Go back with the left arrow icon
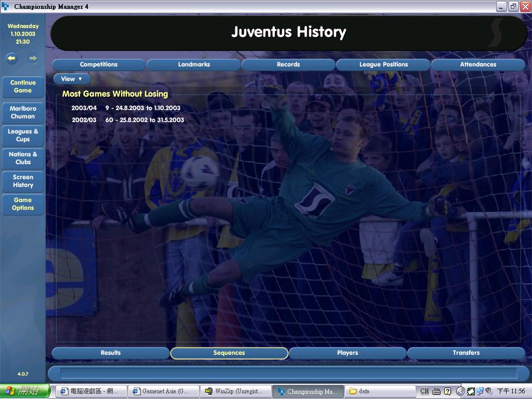The height and width of the screenshot is (399, 532). [x=11, y=58]
